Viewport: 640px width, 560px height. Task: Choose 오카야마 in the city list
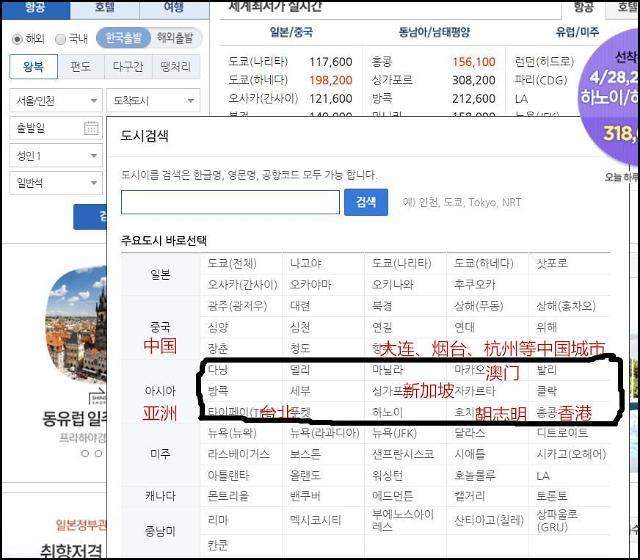tap(311, 284)
